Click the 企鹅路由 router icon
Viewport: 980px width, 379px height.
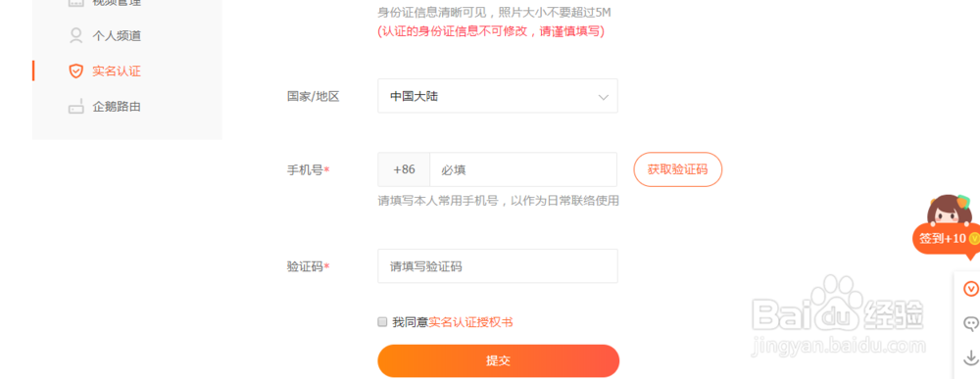point(75,107)
